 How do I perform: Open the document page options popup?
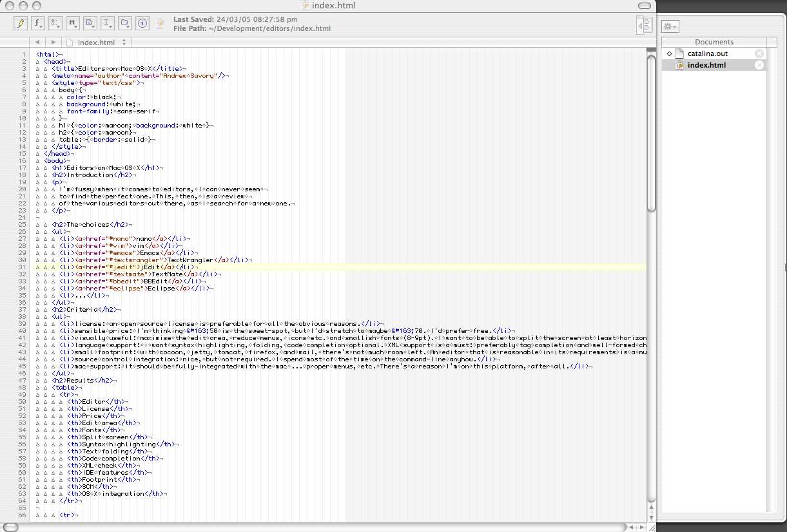(90, 24)
